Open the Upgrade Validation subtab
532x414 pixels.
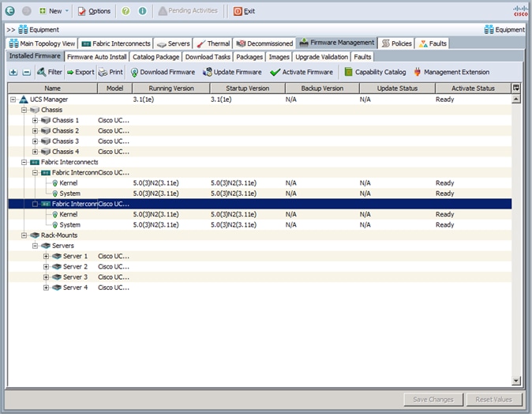tap(321, 57)
